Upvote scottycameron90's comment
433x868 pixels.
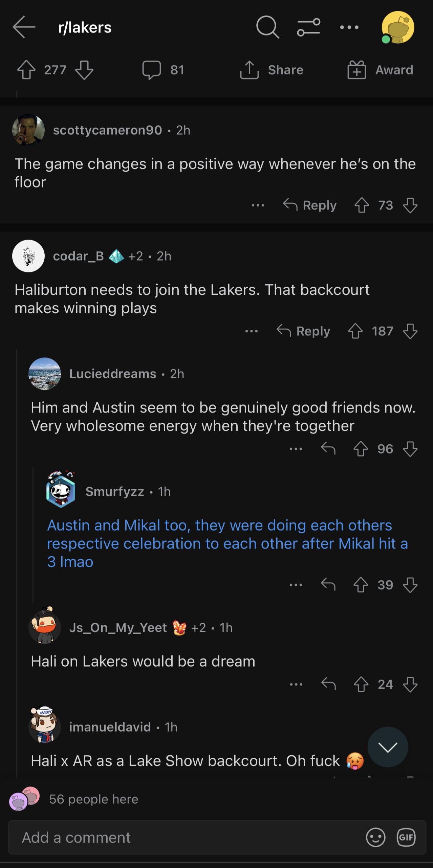tap(362, 205)
